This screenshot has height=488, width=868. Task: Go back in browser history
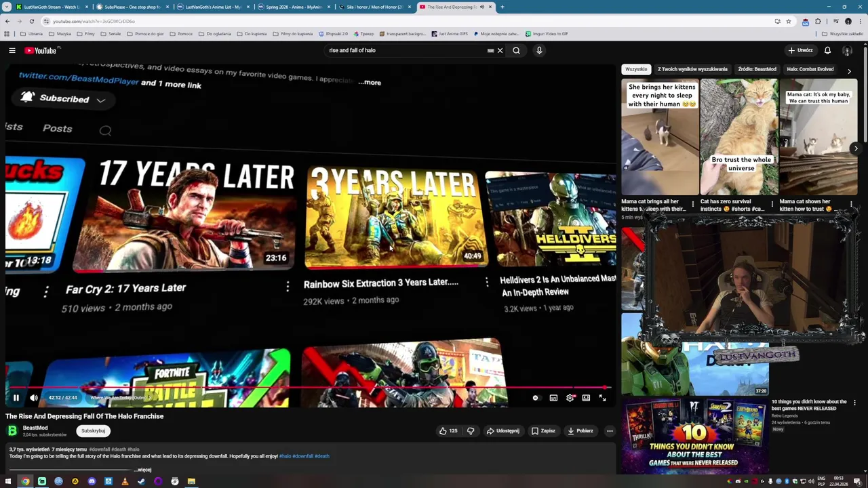pos(7,21)
